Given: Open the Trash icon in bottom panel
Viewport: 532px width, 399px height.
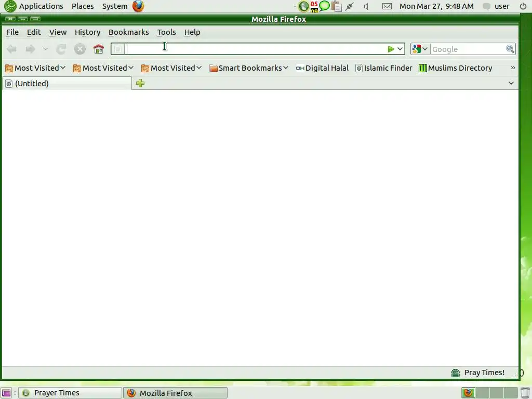Looking at the screenshot, I should coord(525,393).
